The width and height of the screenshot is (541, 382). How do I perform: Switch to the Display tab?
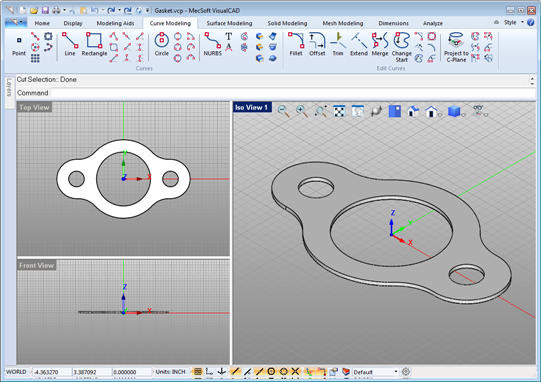(73, 23)
